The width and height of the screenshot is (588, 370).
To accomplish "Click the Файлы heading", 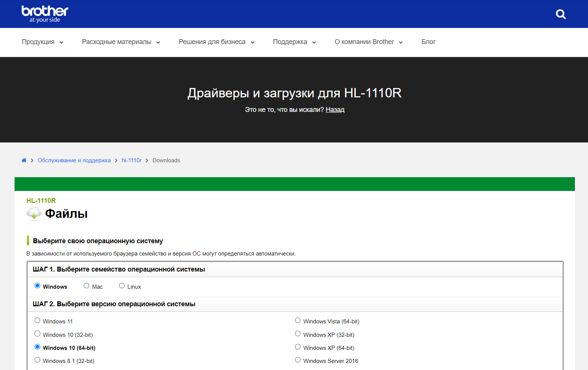I will pos(66,214).
